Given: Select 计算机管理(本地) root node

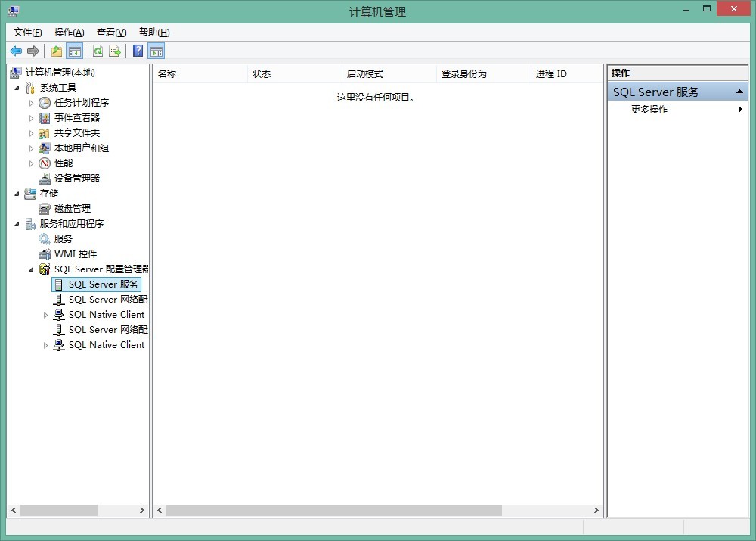Looking at the screenshot, I should (x=60, y=73).
